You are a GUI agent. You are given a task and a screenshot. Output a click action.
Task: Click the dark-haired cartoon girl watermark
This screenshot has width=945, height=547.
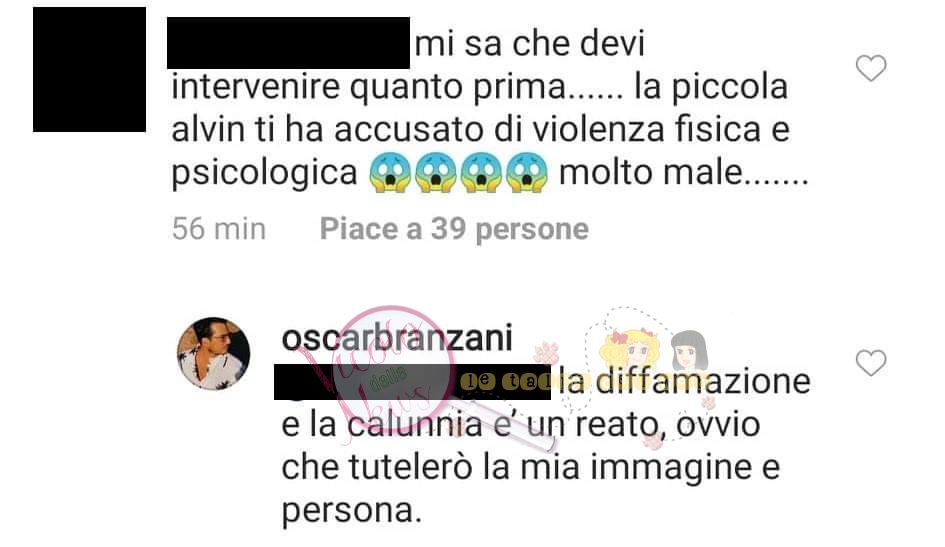click(x=689, y=350)
